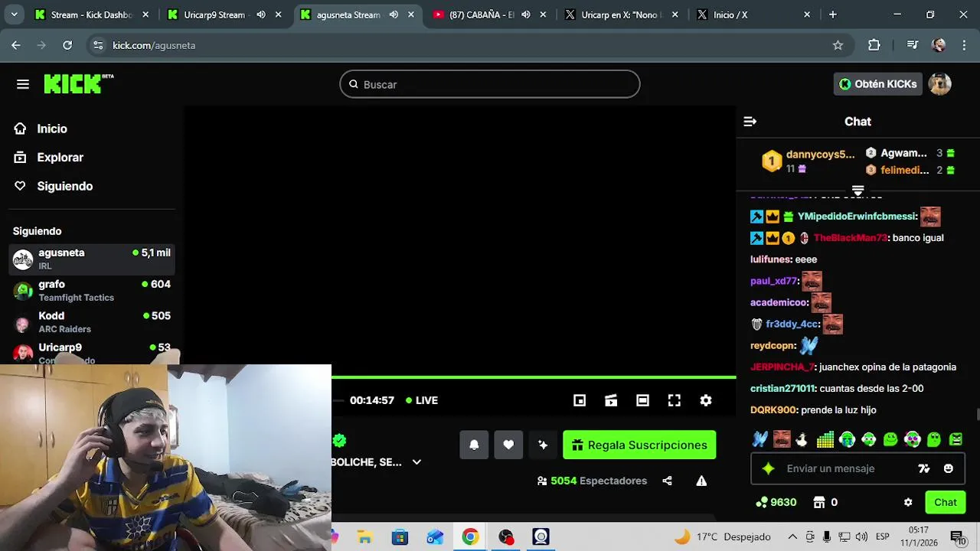Click username cristian271011 in chat
The height and width of the screenshot is (551, 980).
tap(782, 389)
